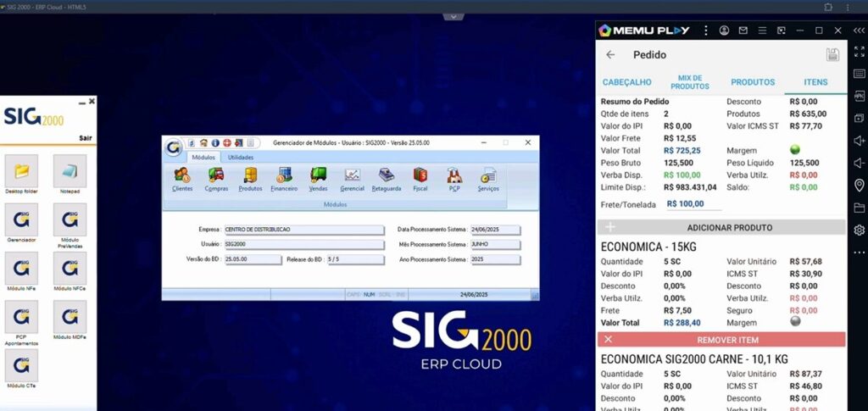Open the CABEÇALHO tab in Pedido

point(626,82)
